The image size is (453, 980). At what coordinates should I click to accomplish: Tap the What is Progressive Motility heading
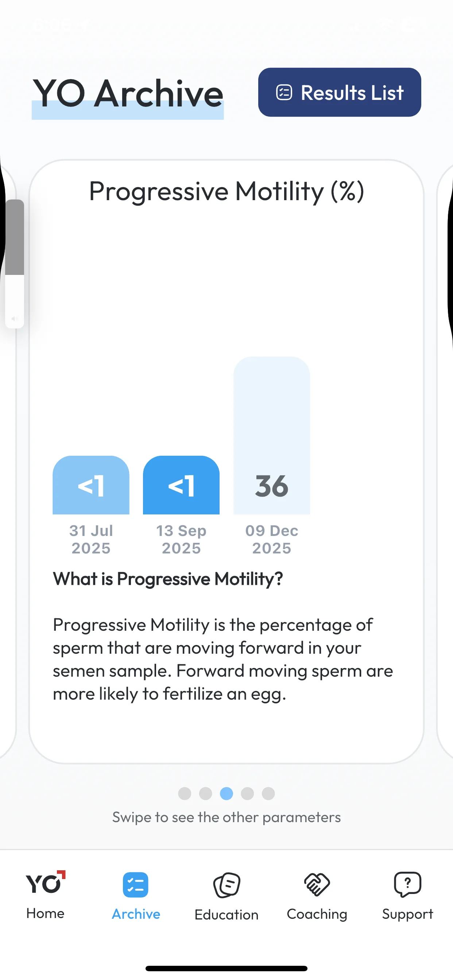click(168, 579)
